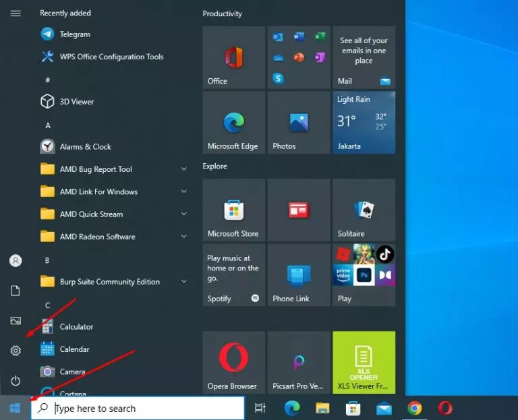Jump using the 'B' letter header

(47, 260)
